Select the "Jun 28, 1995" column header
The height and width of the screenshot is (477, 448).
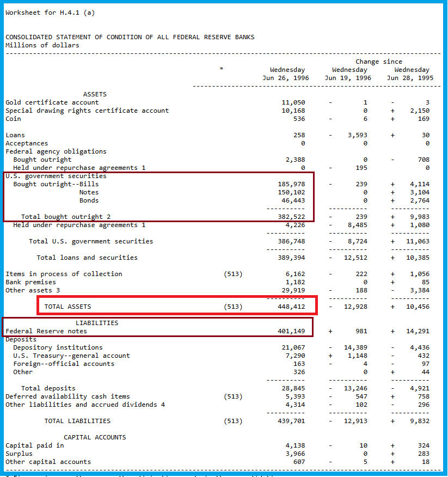click(x=410, y=78)
